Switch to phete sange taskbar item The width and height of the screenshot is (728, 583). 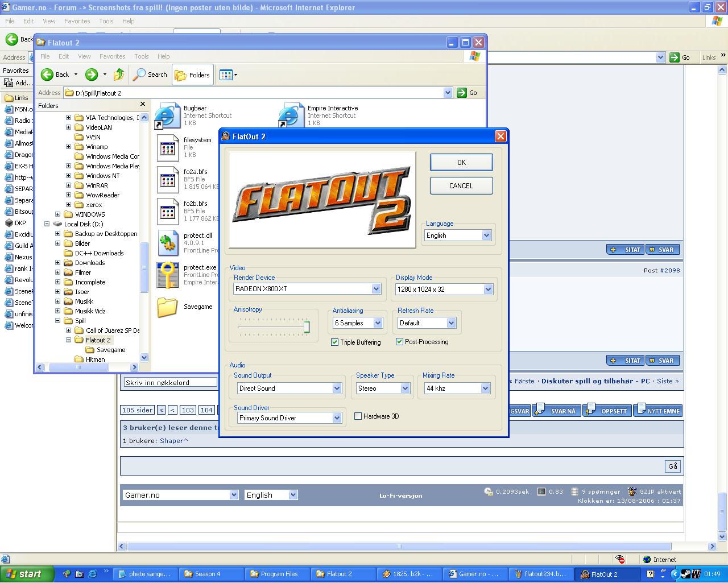[145, 574]
